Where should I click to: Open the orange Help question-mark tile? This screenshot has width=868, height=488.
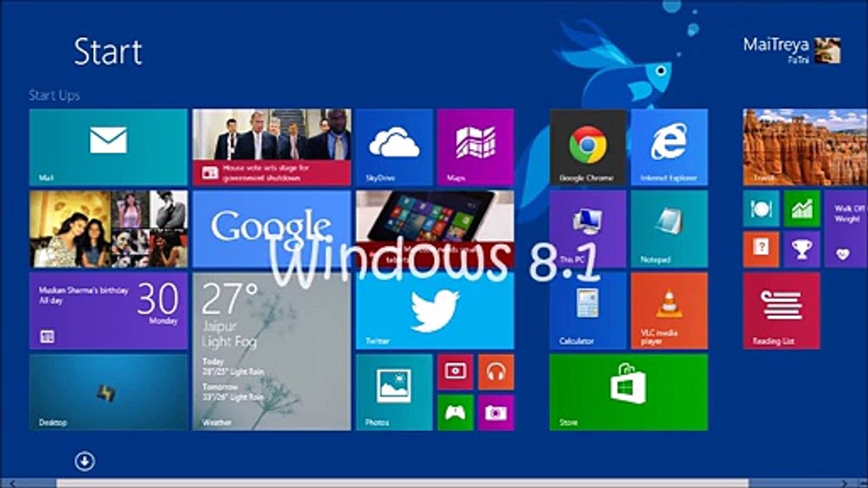761,249
